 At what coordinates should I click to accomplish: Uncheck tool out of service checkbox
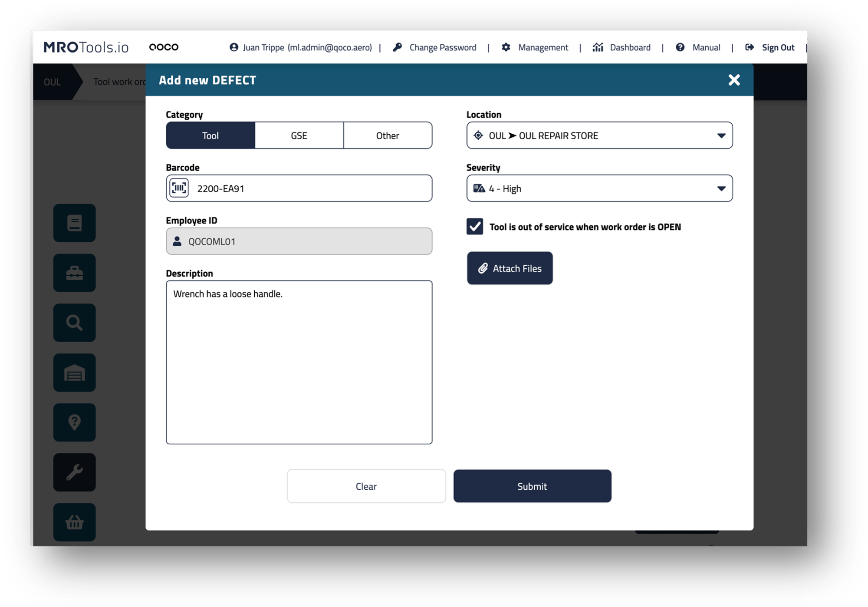pos(475,227)
